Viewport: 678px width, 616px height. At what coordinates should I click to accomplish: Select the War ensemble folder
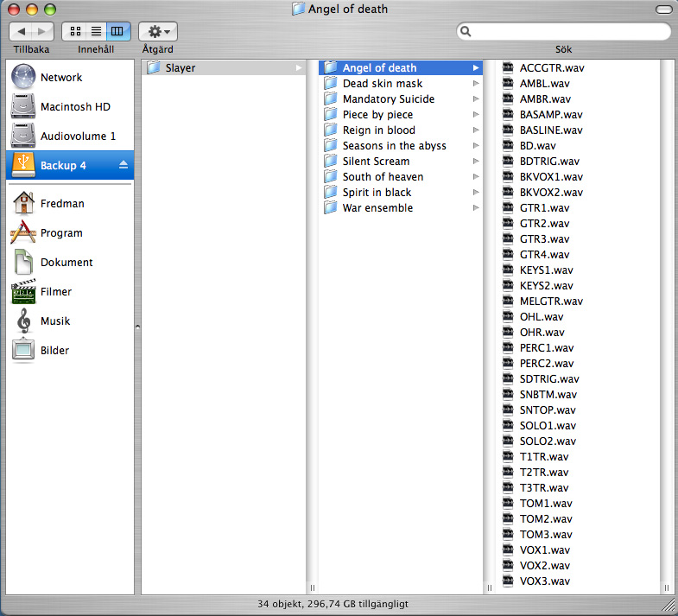tap(401, 208)
